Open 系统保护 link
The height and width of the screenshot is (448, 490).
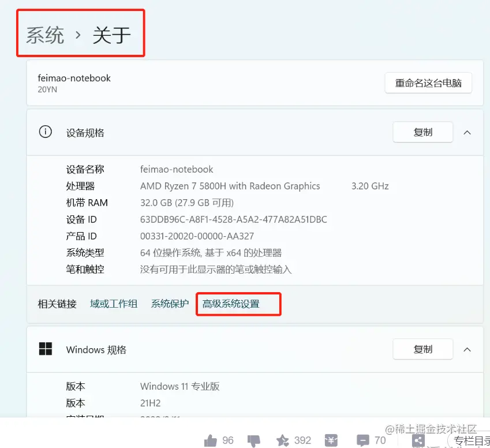(x=170, y=304)
